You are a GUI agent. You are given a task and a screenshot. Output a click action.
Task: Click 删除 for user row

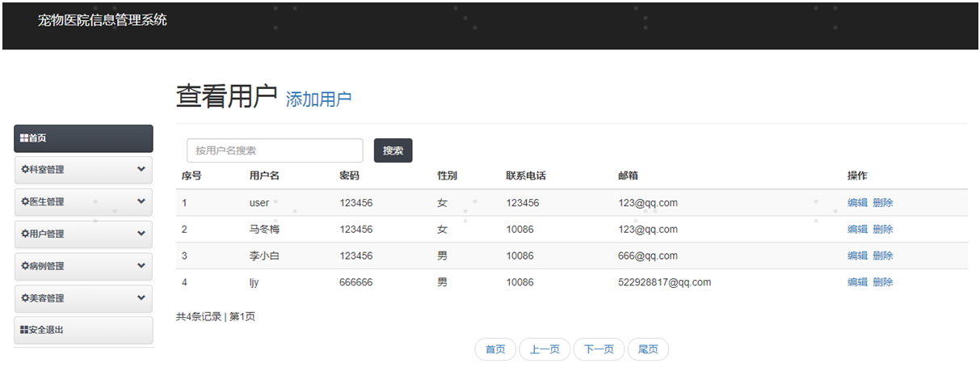tap(883, 203)
